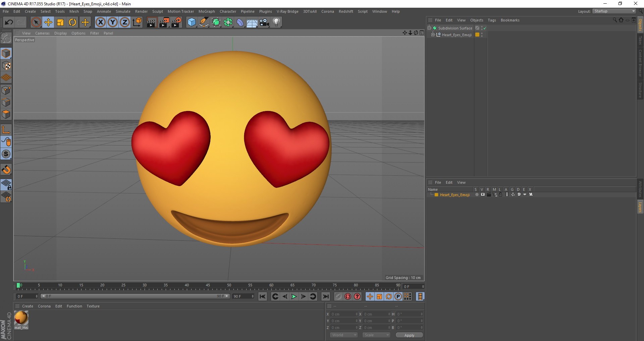This screenshot has width=644, height=341.
Task: Click the Floor environment icon
Action: [252, 22]
